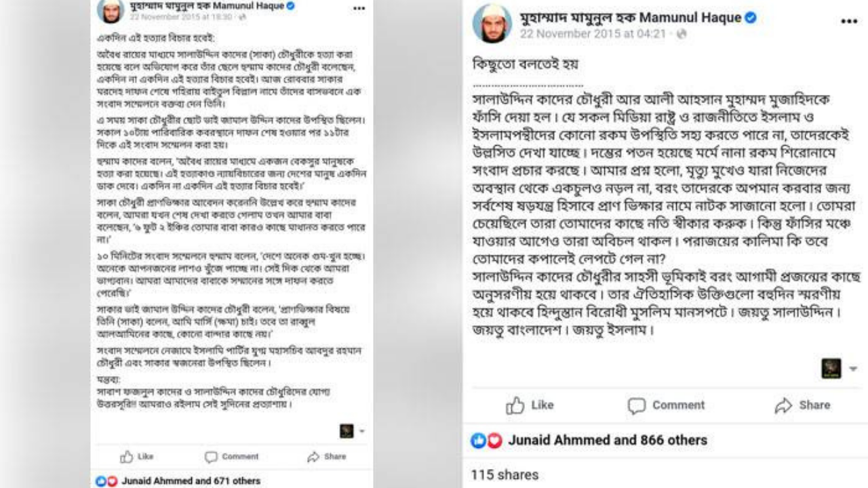Expand the react-as dropdown arrow on the left post
This screenshot has height=488, width=868.
[x=362, y=431]
